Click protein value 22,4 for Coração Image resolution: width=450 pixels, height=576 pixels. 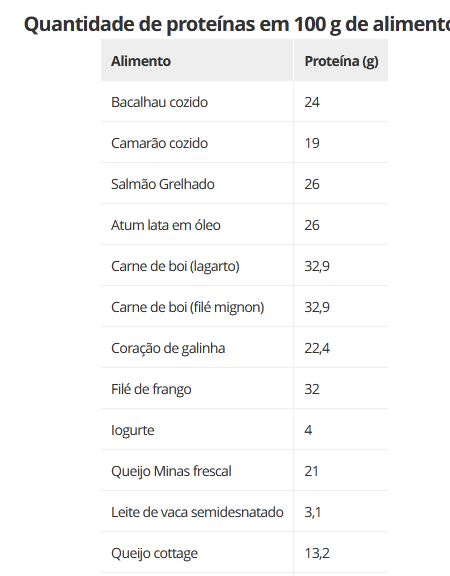(x=317, y=348)
